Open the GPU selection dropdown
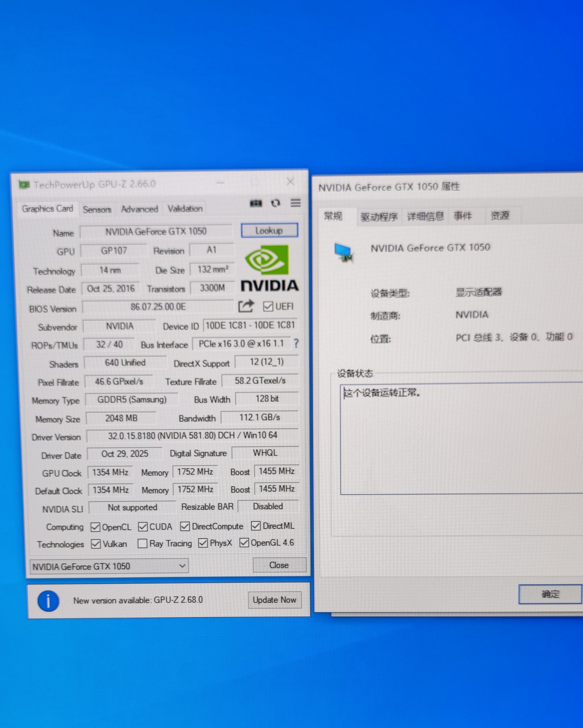Image resolution: width=583 pixels, height=728 pixels. 109,566
